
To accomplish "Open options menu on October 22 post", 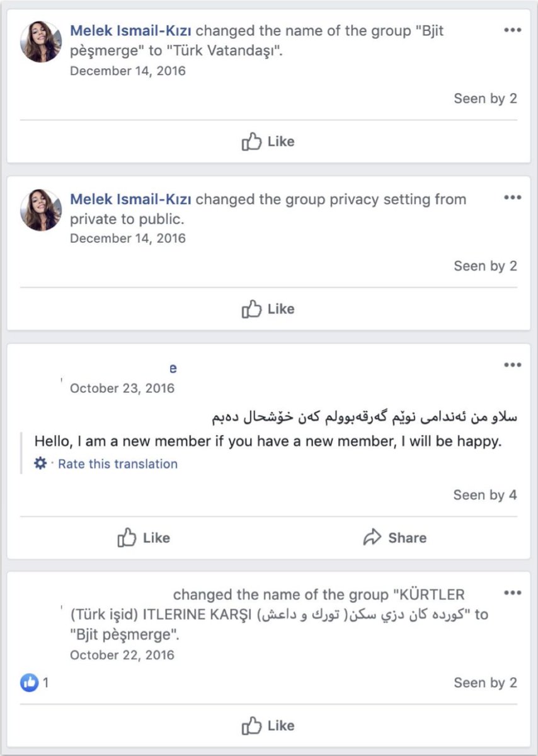I will 513,593.
